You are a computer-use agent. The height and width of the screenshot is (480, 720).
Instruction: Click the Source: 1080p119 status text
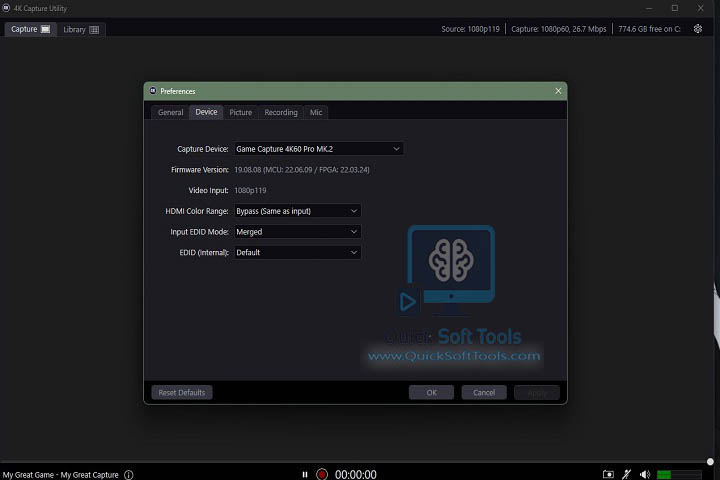click(x=470, y=29)
